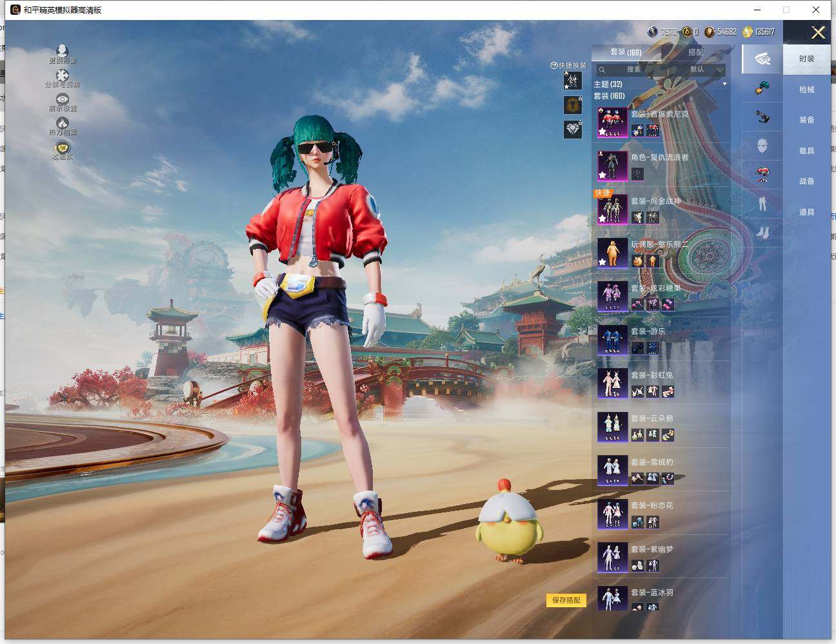
Task: Open the 枪械 firearms menu
Action: (x=806, y=90)
